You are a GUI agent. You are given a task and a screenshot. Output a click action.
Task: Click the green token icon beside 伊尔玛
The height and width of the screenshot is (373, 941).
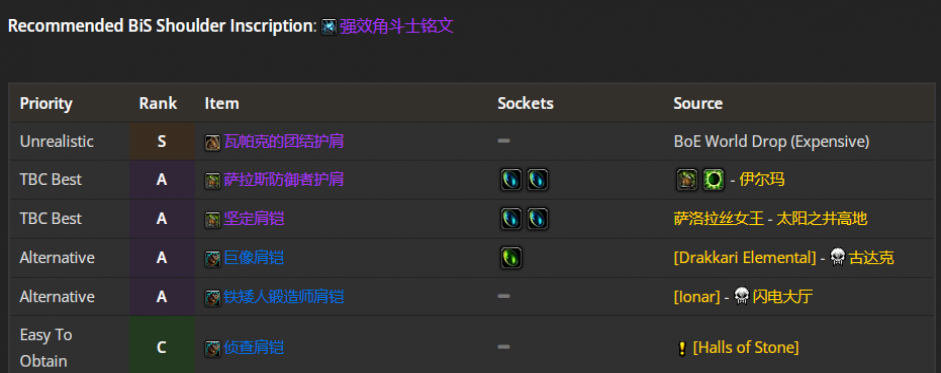(x=714, y=180)
